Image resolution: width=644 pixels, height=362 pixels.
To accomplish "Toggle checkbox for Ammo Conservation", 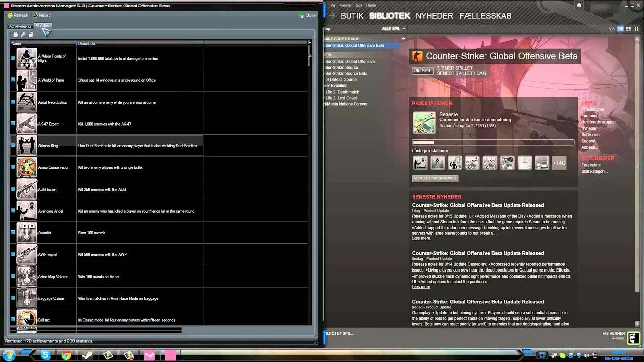I will pos(13,167).
